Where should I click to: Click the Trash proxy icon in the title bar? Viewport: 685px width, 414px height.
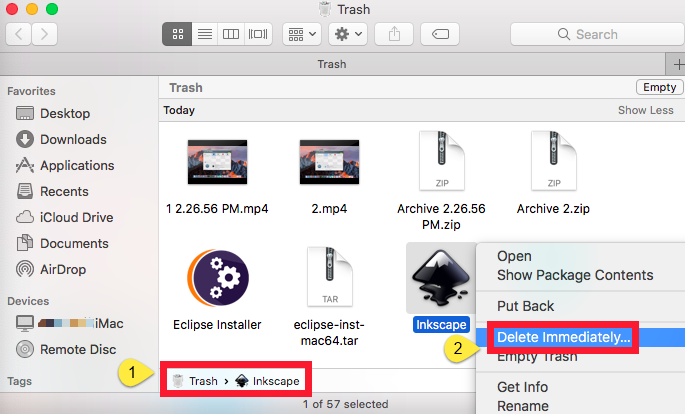(x=325, y=9)
